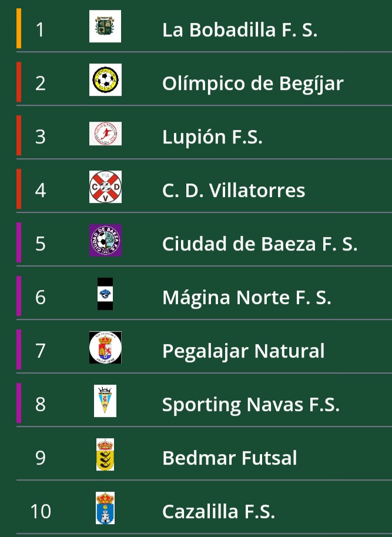Select the Olímpico de Begíjar soccer ball logo
392x537 pixels.
coord(105,80)
